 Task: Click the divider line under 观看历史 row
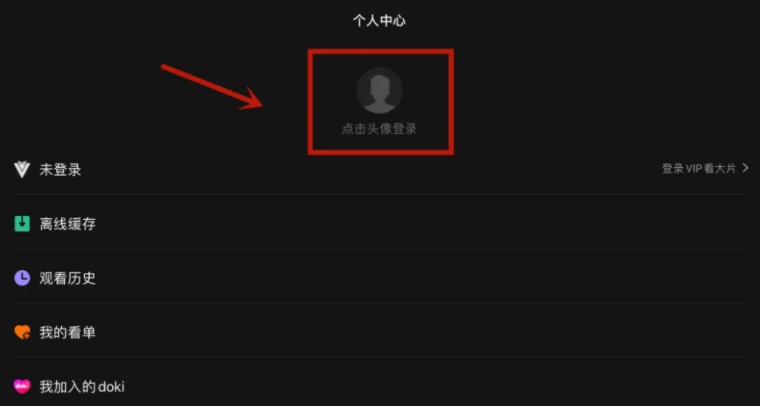point(380,303)
